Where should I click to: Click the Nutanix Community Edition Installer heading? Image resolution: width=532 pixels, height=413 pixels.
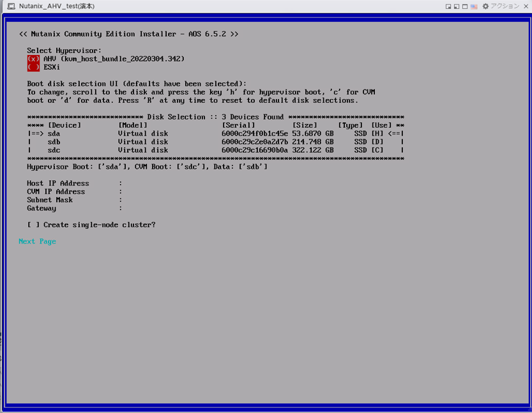tap(129, 34)
